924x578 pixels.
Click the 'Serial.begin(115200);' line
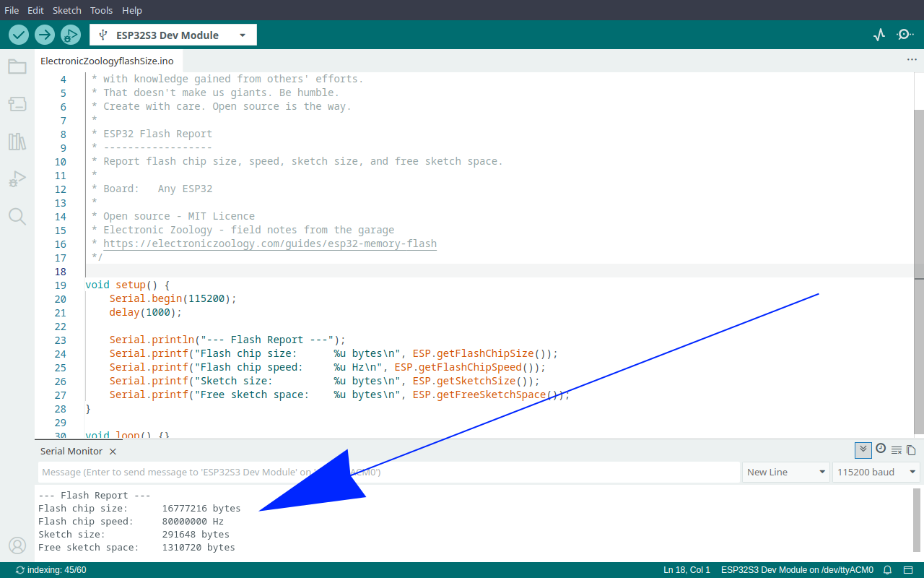tap(173, 298)
